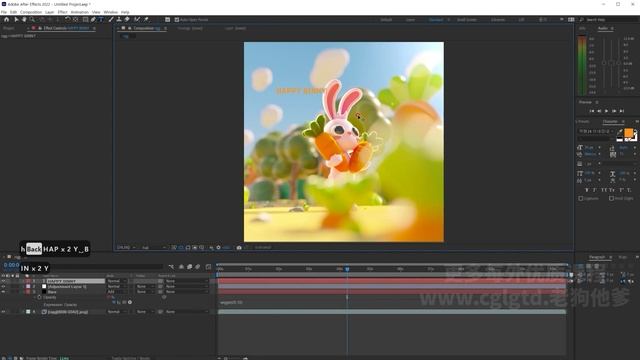This screenshot has height=360, width=640.
Task: Click the snapshot camera icon under viewer
Action: [x=239, y=247]
